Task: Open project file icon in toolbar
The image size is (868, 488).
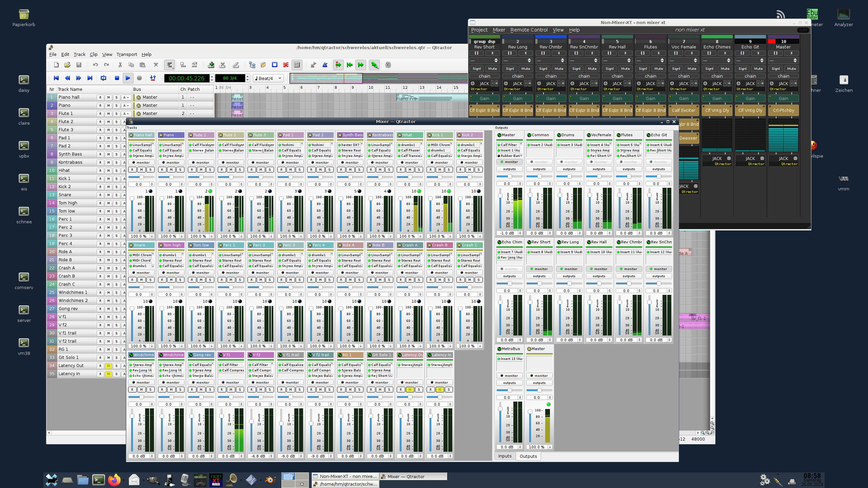Action: coord(67,65)
